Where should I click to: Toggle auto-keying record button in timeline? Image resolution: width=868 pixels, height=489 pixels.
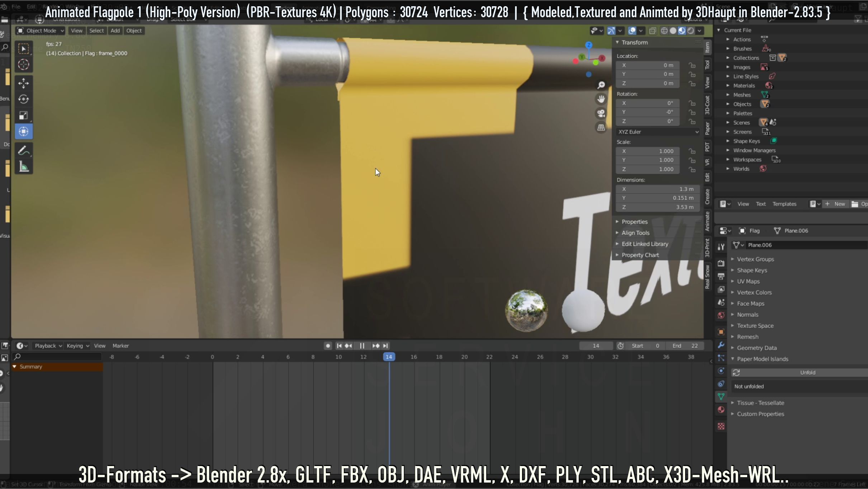click(328, 346)
